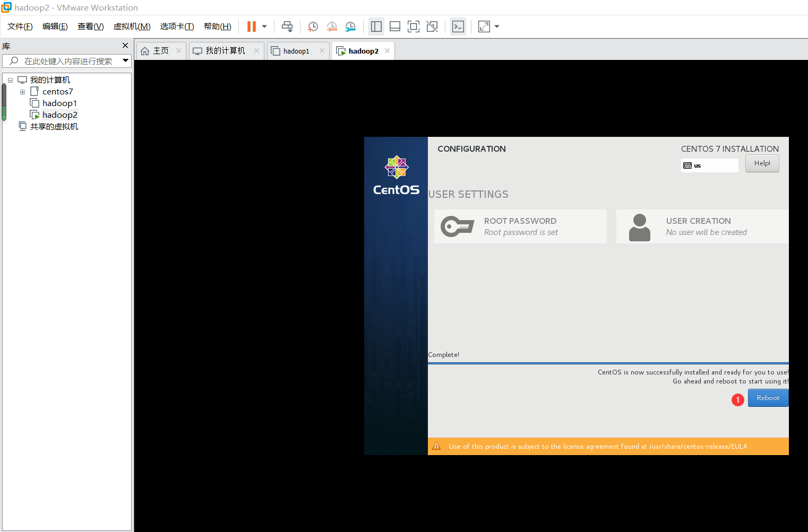Open the 帮助(H) menu
Viewport: 808px width, 532px height.
218,27
